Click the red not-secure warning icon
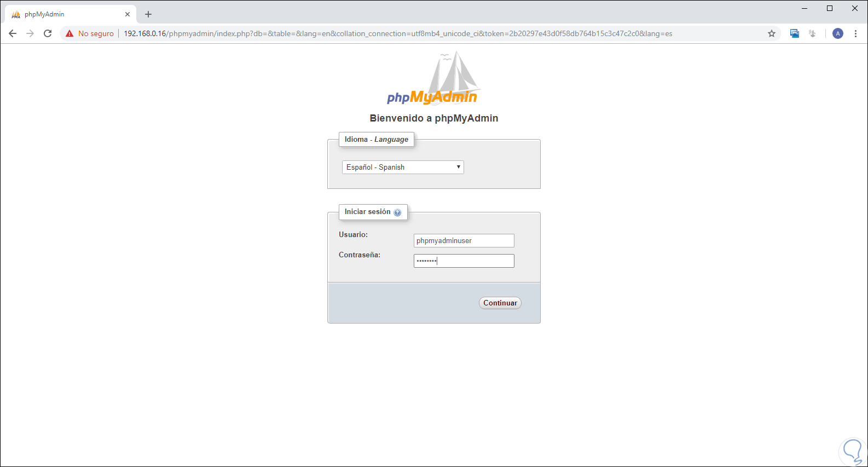 click(70, 33)
